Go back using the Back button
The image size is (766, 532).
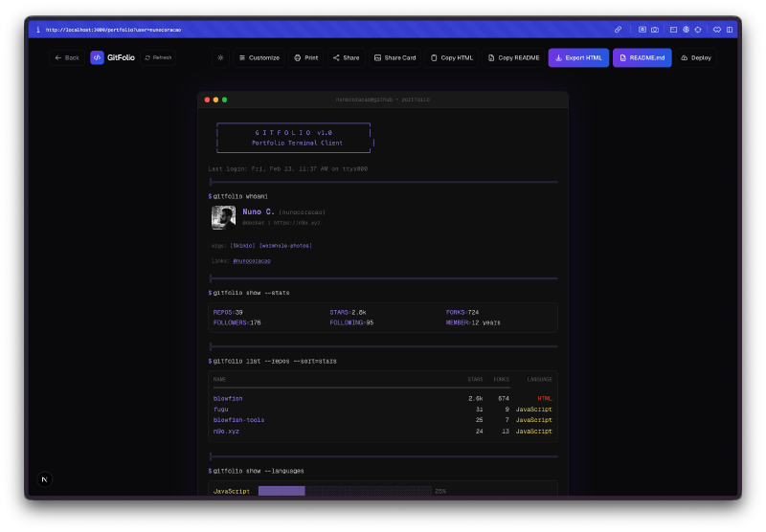click(x=67, y=57)
